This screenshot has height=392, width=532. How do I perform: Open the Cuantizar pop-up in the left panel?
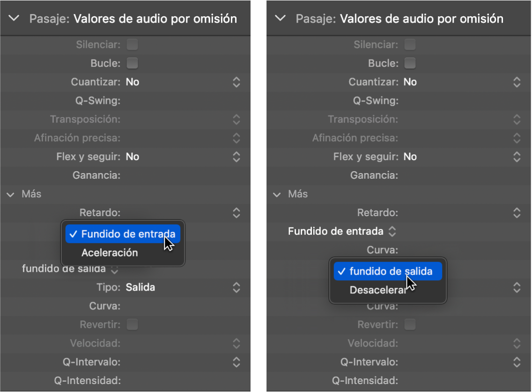(236, 82)
